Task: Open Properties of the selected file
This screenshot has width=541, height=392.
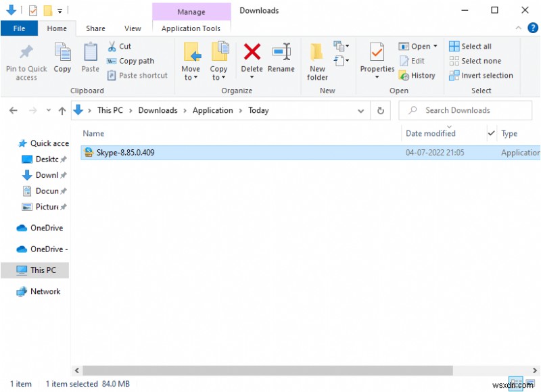Action: coord(377,57)
